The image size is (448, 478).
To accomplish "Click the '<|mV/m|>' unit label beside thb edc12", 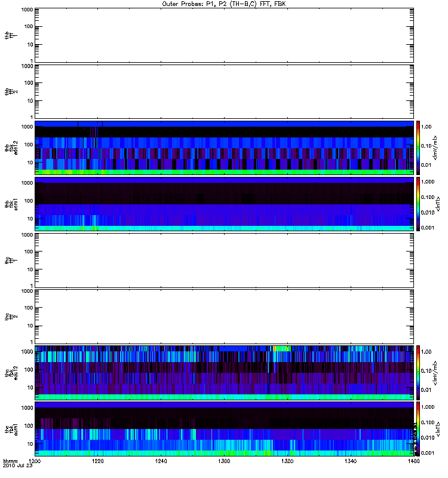I will (435, 148).
